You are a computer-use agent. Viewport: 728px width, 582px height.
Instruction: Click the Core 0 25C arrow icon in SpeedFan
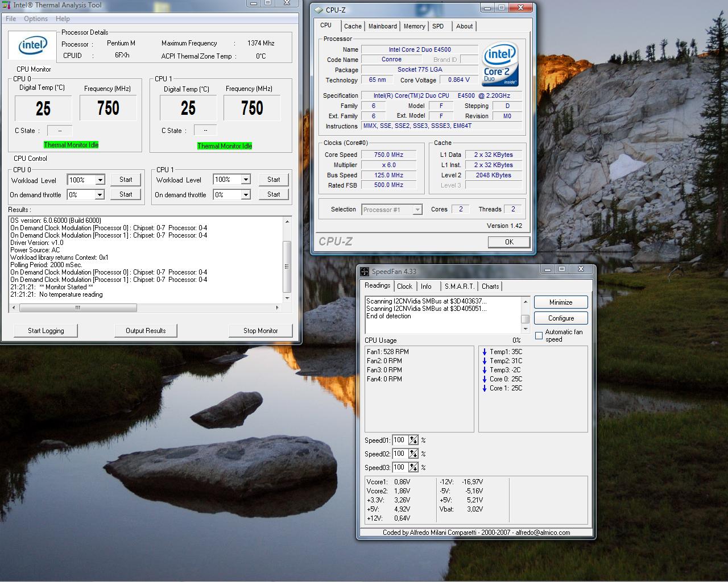[485, 379]
